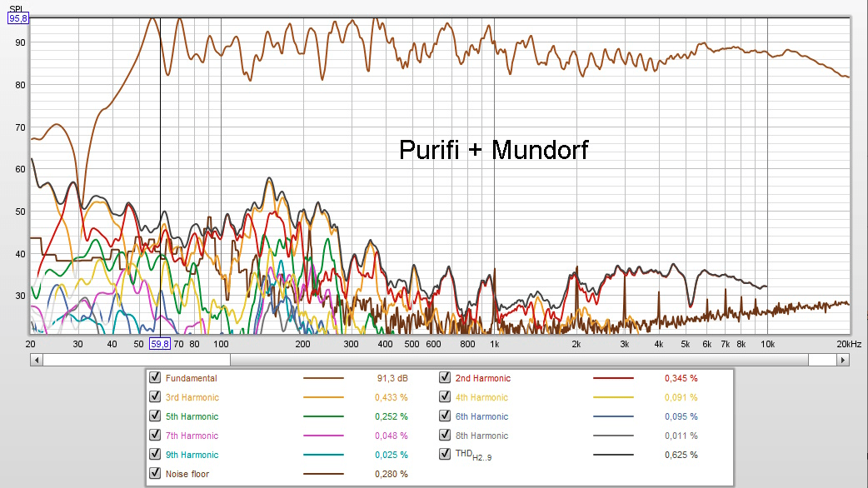Click the Fundamental legend label
The width and height of the screenshot is (868, 488).
pyautogui.click(x=191, y=378)
